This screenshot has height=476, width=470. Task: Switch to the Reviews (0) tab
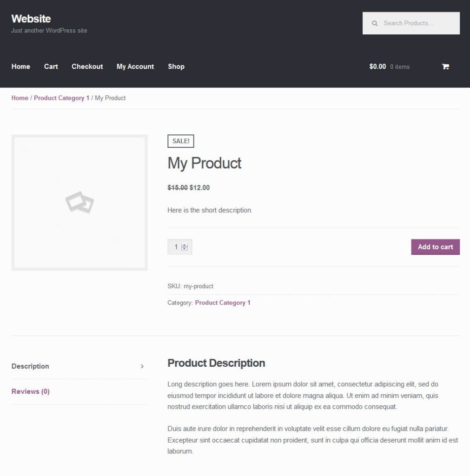pos(30,391)
